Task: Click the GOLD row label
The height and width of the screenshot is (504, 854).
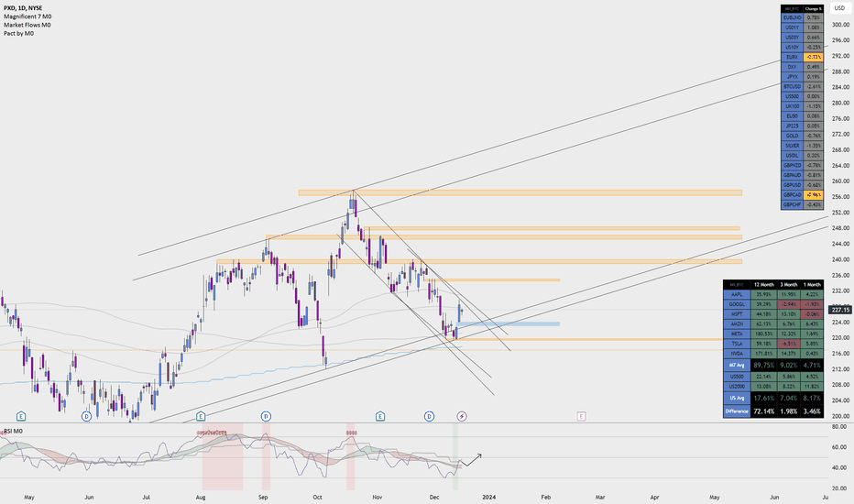Action: point(792,135)
